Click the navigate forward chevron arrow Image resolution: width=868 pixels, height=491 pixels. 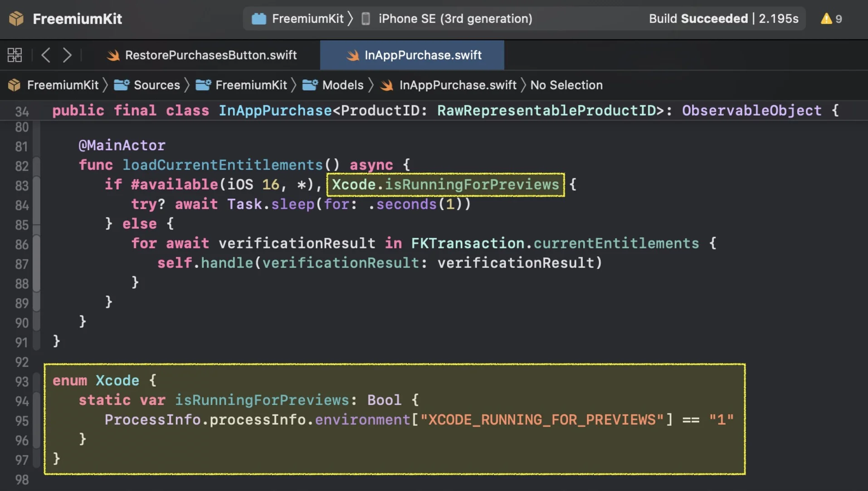(x=67, y=55)
